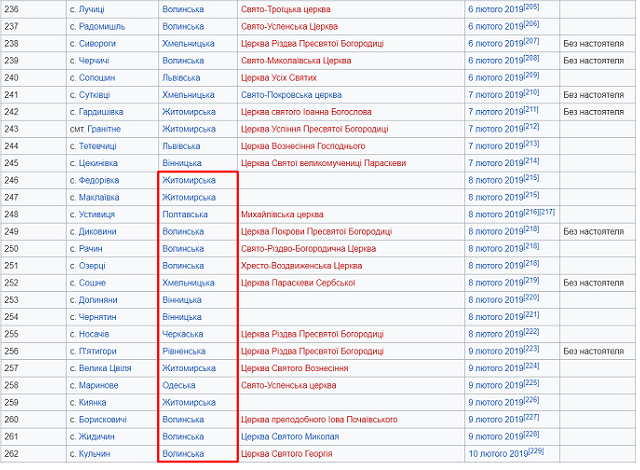Click the Хресто-Воздвиженська Церква link
This screenshot has width=640, height=470.
pos(301,266)
